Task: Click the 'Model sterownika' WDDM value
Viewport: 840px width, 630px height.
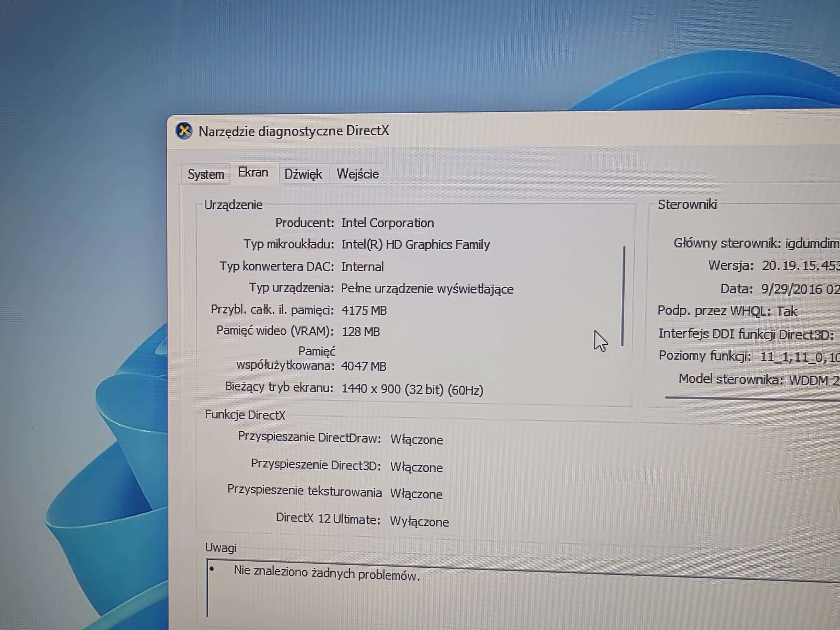Action: 815,380
